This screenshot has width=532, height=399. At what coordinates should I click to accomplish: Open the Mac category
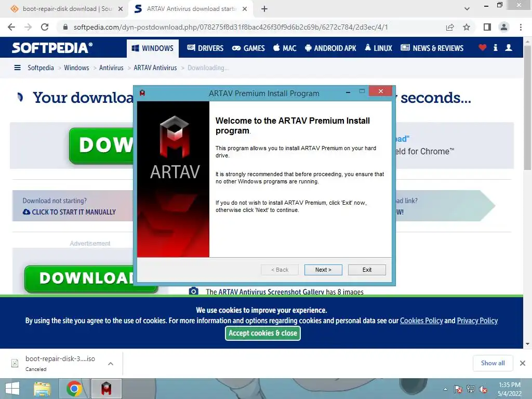pyautogui.click(x=285, y=48)
